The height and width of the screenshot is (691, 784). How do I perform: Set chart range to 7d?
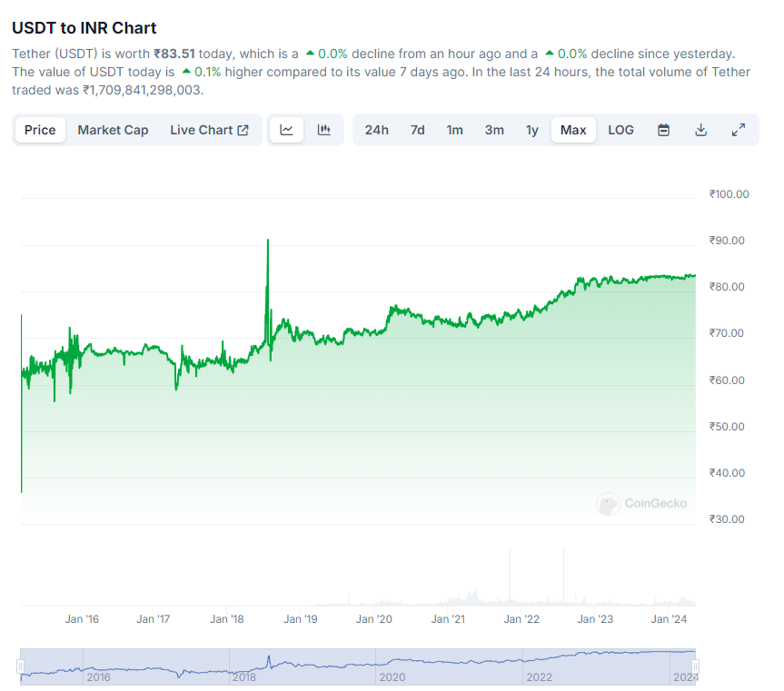click(x=418, y=130)
